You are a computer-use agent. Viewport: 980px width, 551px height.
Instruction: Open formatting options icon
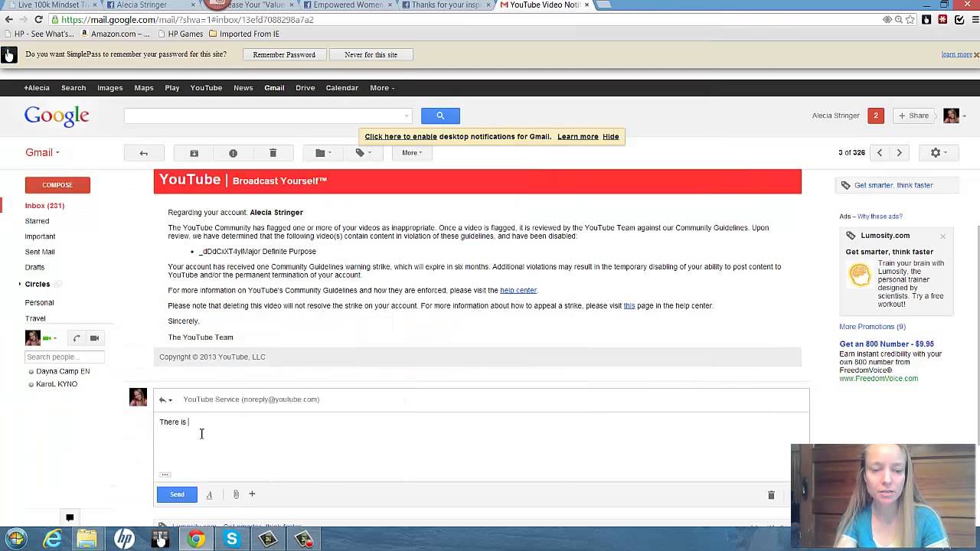(209, 494)
